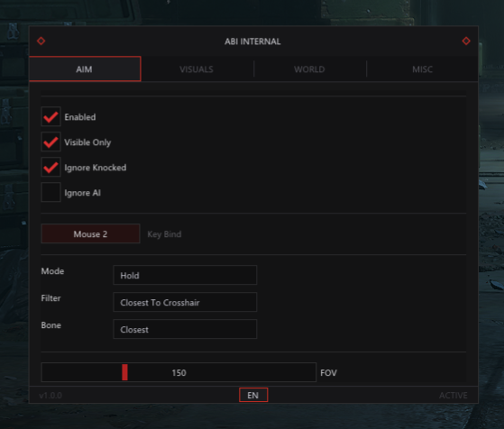504x429 pixels.
Task: Click the red diamond icon at top-left
Action: coord(41,41)
